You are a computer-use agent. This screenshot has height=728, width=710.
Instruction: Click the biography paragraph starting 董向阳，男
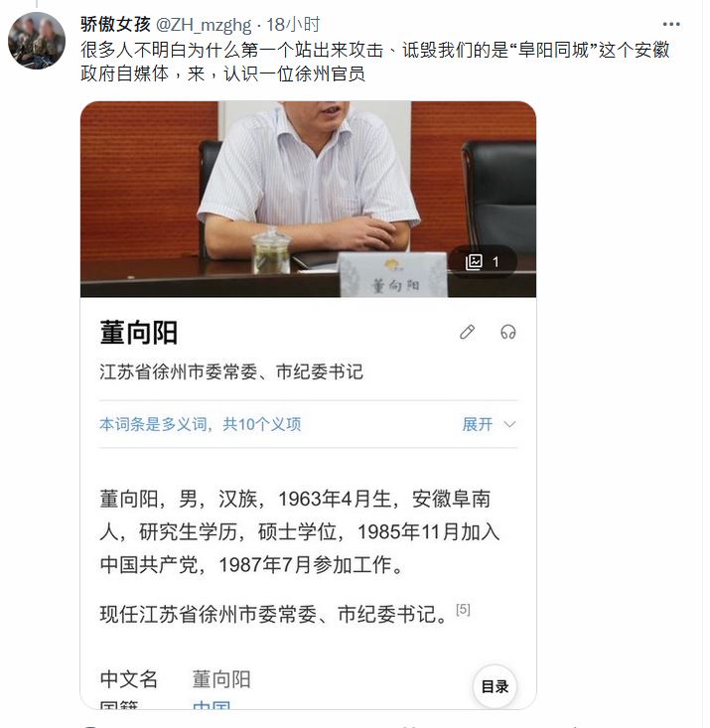tap(300, 531)
